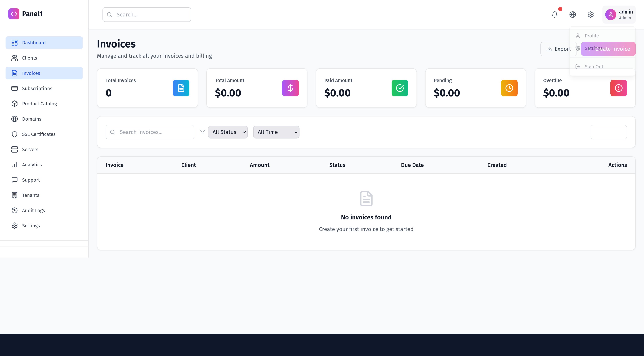Click the red Overdue alert icon
Screen dimensions: 644x356
tap(619, 88)
